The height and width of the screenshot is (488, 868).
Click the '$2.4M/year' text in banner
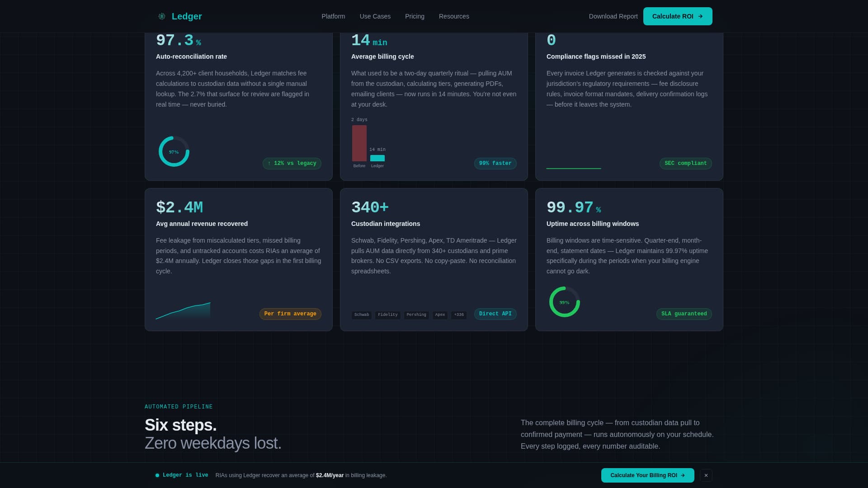pyautogui.click(x=330, y=475)
